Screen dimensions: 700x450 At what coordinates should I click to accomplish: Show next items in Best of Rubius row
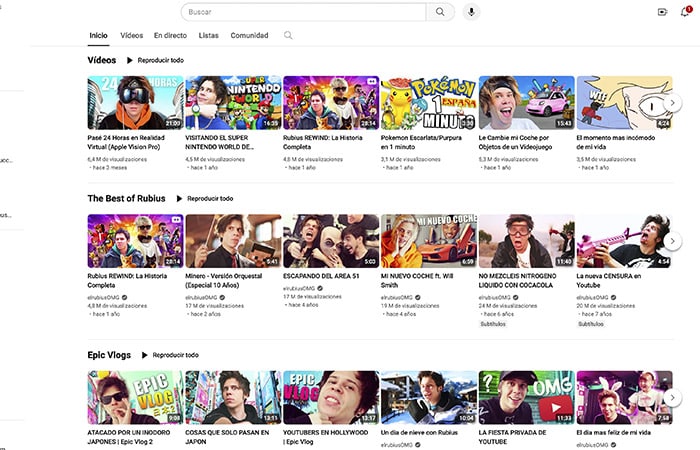tap(672, 241)
